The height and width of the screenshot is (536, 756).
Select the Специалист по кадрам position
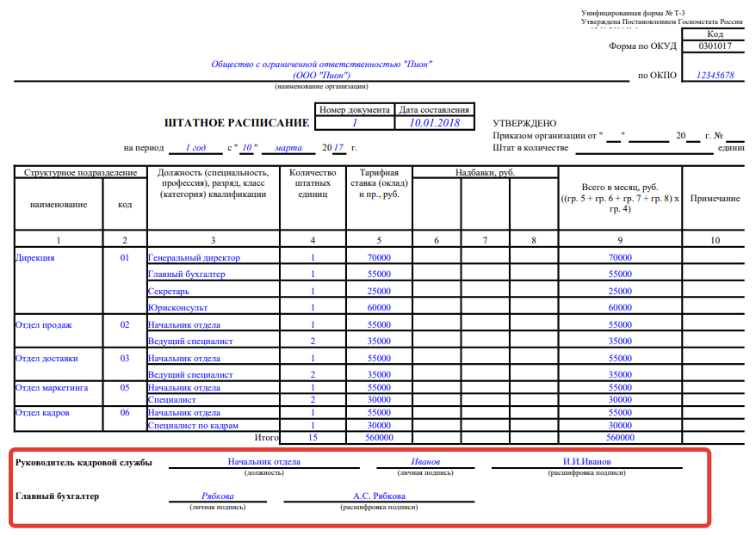(x=193, y=425)
